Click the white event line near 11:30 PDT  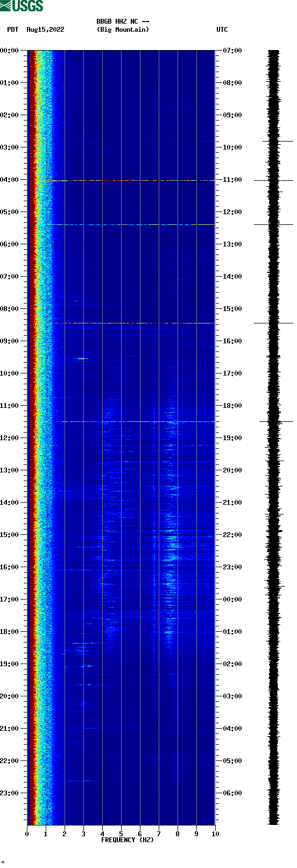click(138, 421)
